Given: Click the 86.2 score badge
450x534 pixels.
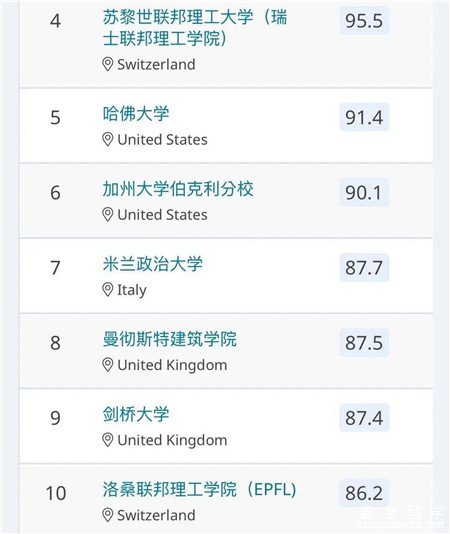Looking at the screenshot, I should 364,493.
